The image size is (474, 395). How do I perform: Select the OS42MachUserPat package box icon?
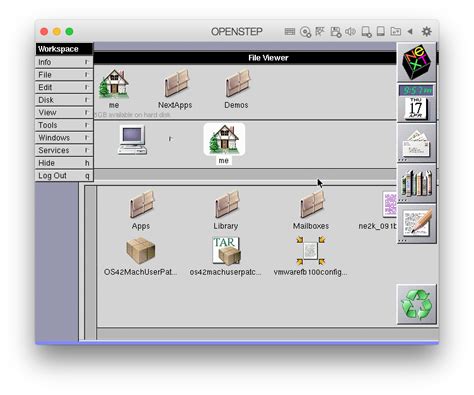(x=141, y=251)
